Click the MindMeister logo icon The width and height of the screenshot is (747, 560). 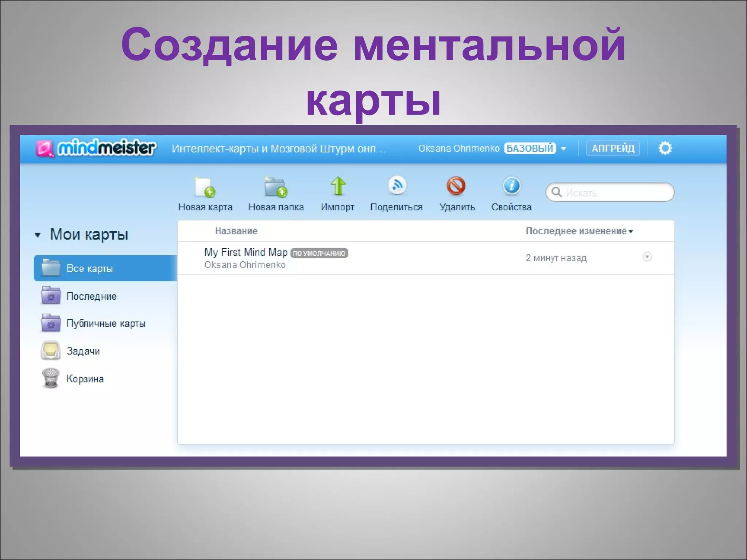(45, 149)
